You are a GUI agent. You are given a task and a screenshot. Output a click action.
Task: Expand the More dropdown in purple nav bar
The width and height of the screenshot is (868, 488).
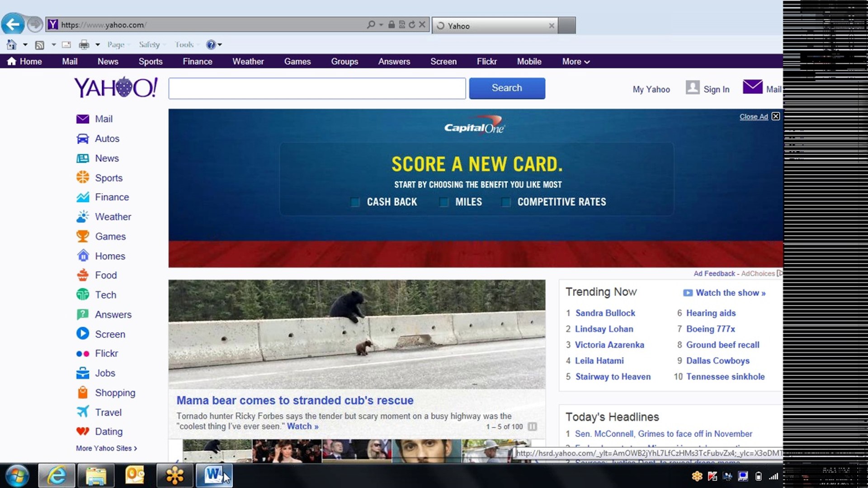click(576, 61)
